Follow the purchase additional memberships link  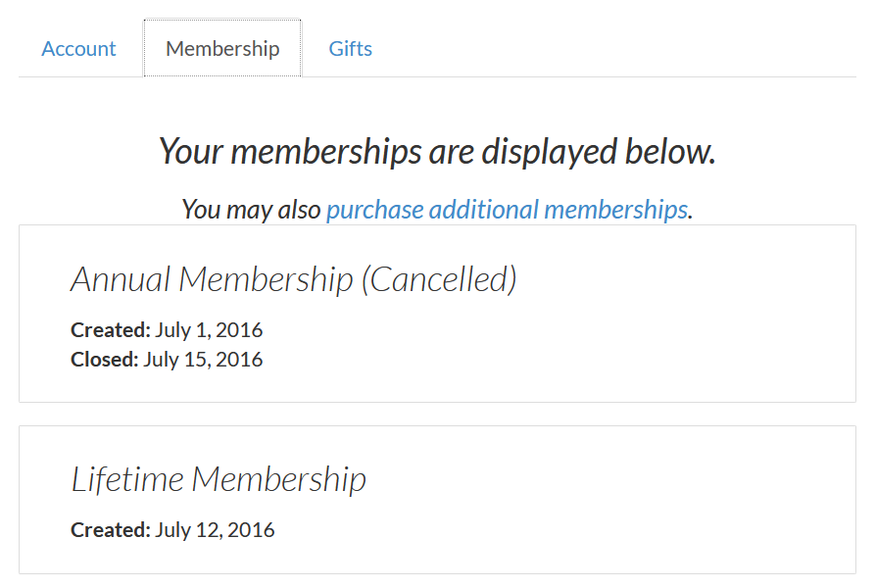coord(507,210)
